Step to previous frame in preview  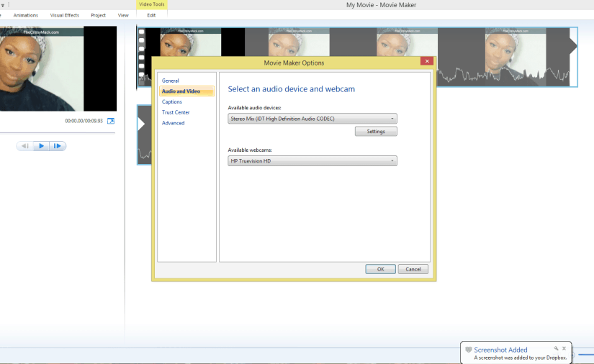point(25,146)
